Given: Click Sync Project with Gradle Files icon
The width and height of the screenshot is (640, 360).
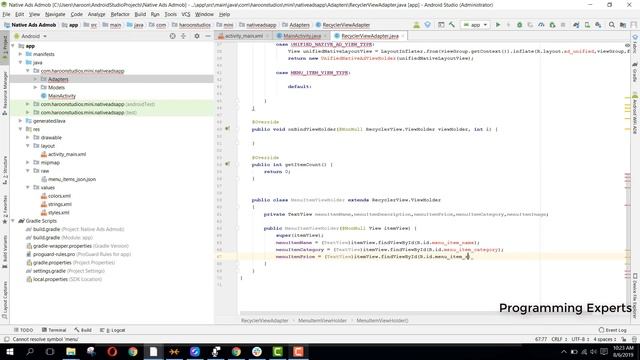Looking at the screenshot, I should click(576, 25).
